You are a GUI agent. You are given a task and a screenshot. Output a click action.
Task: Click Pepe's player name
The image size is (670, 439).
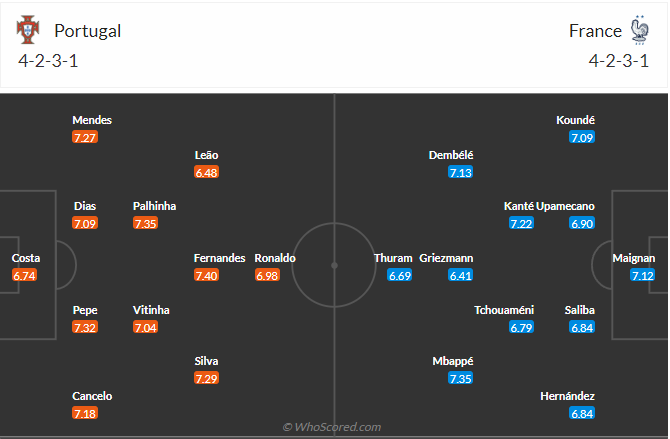tap(85, 310)
